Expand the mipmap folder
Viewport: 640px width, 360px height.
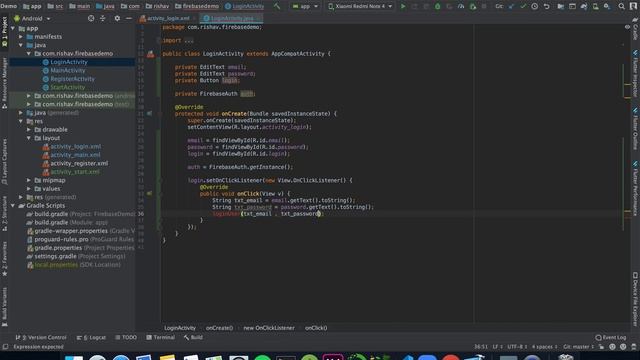[x=29, y=180]
